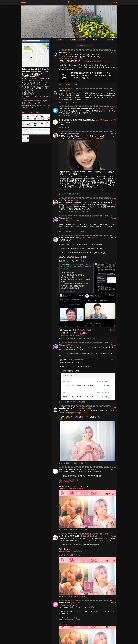This screenshot has height=644, width=138.
Task: Click the location pin icon in the profile
Action: pyautogui.click(x=23, y=97)
